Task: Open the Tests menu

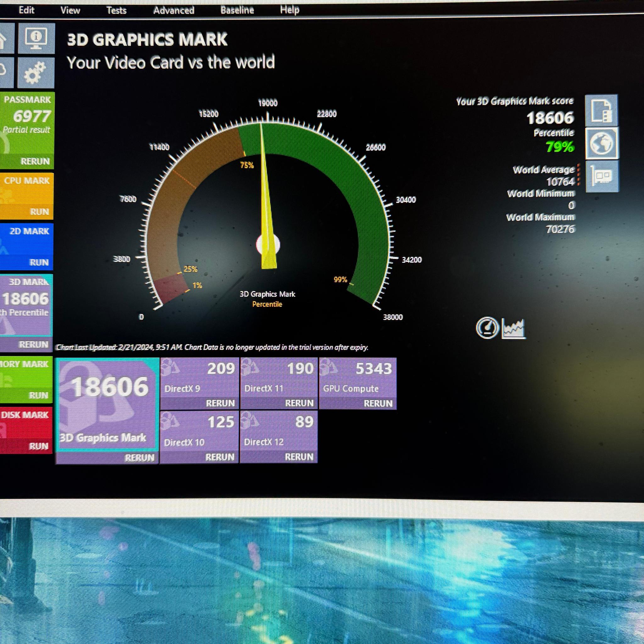Action: click(116, 10)
